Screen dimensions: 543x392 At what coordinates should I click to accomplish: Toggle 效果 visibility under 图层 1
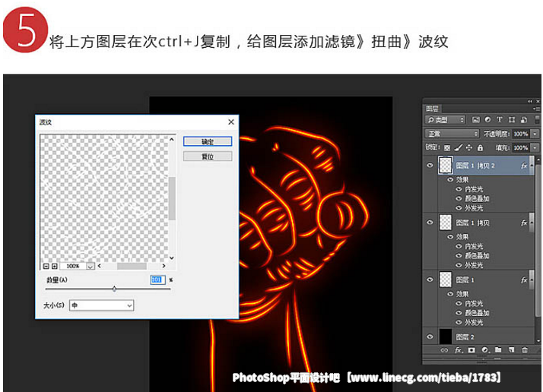pos(450,294)
